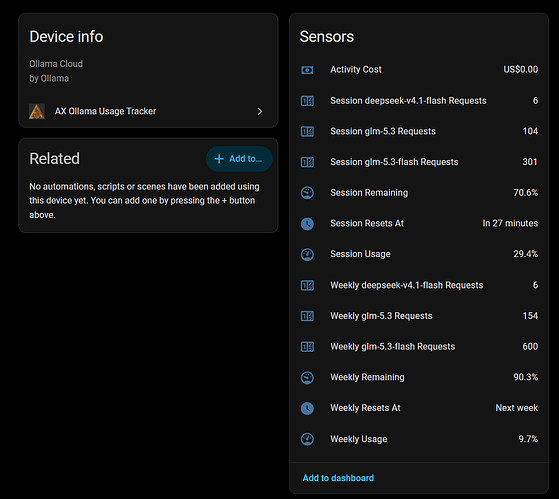Open the AX Ollama Usage Tracker integration entry
This screenshot has width=559, height=499.
(148, 112)
